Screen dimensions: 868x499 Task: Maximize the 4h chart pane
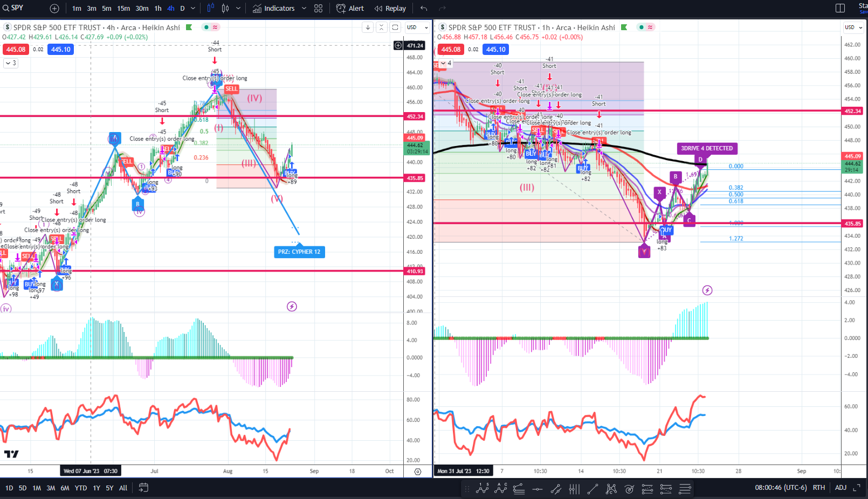tap(395, 27)
